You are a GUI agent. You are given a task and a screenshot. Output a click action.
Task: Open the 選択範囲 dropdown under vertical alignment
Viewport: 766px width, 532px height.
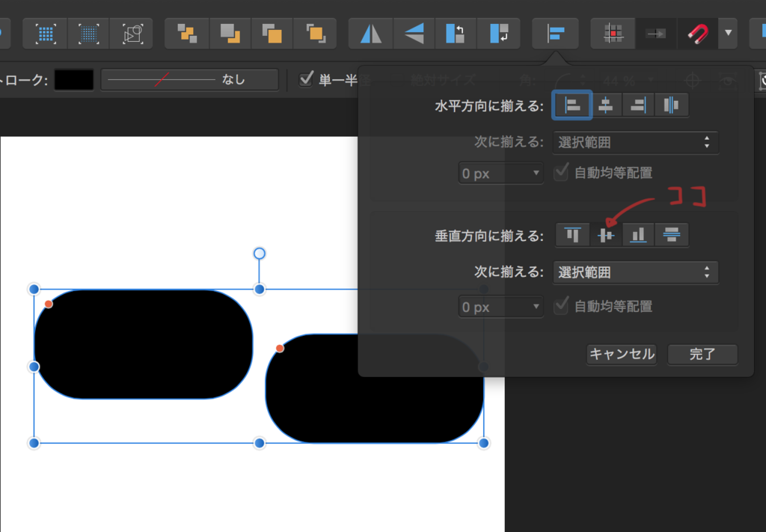click(x=636, y=272)
